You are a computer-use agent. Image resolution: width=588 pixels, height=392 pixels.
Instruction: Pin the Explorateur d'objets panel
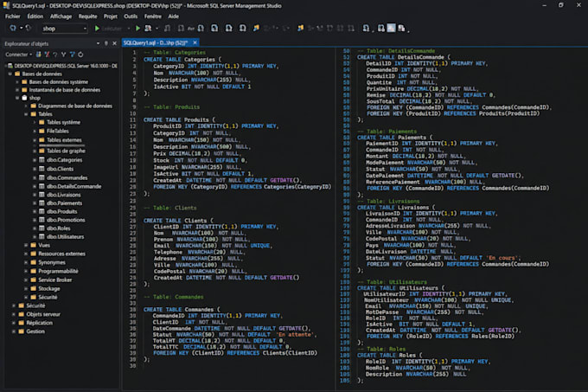[x=106, y=43]
